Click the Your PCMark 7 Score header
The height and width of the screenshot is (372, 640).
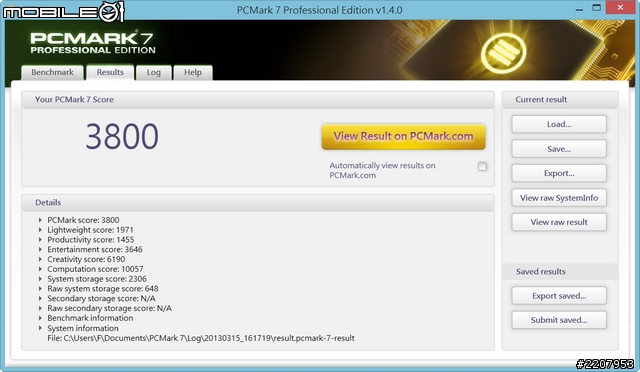[x=258, y=100]
